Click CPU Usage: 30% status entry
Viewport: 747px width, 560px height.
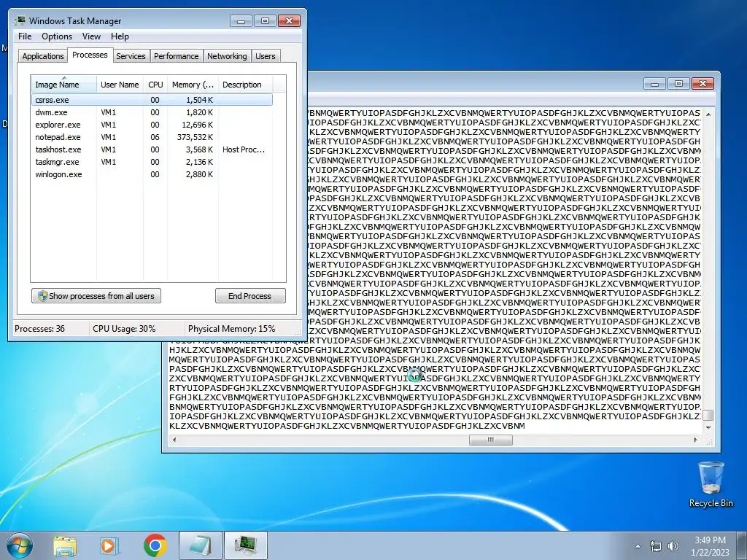pyautogui.click(x=124, y=329)
